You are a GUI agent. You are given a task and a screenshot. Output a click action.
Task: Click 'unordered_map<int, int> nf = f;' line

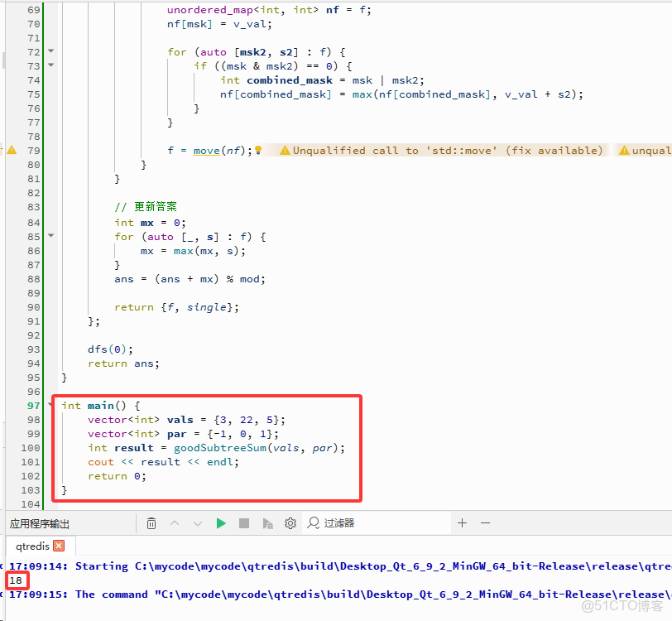269,10
